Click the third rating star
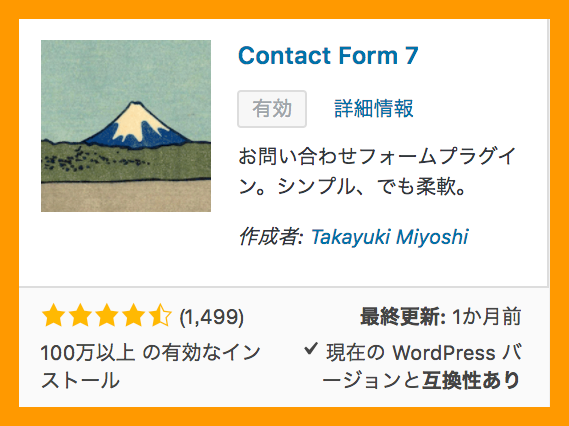569x426 pixels. pos(107,316)
